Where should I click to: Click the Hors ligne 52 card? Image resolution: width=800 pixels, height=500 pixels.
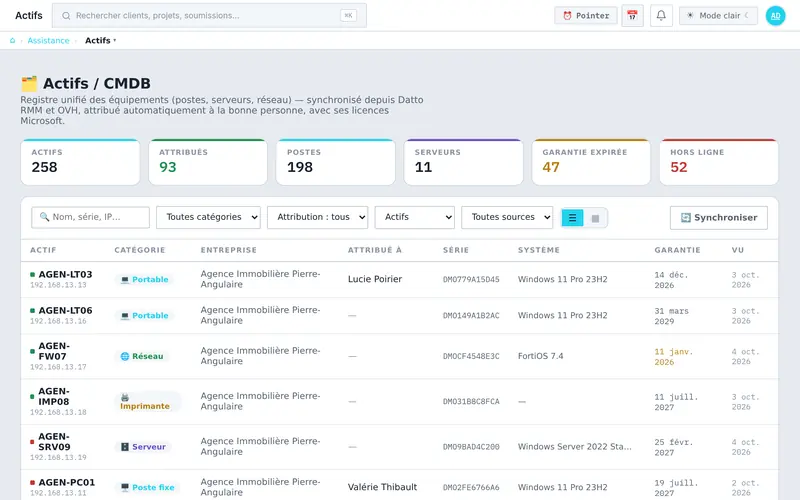coord(719,162)
